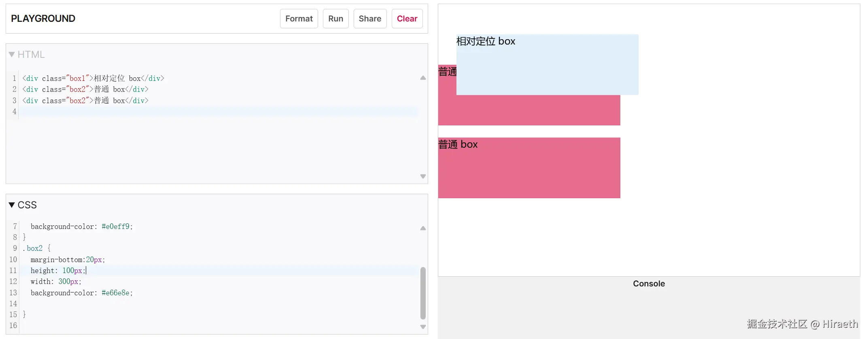Click the .box2 selector in CSS
Screen dimensions: 868x339
34,248
